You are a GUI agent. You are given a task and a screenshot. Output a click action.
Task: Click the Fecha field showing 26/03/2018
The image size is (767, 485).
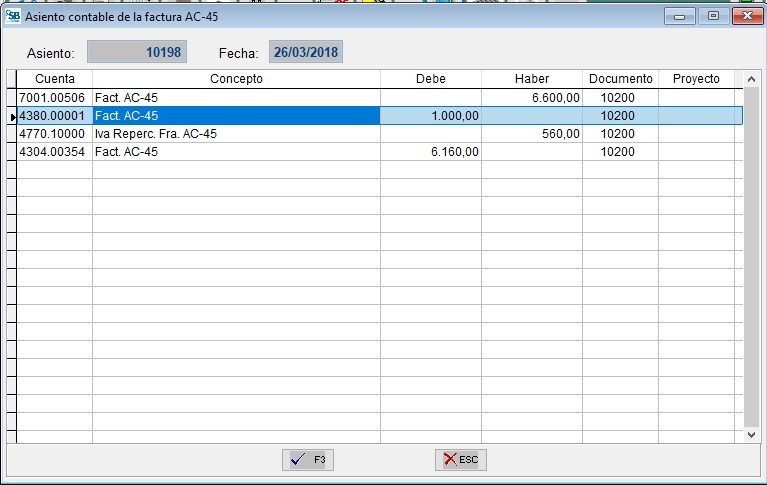(x=305, y=52)
